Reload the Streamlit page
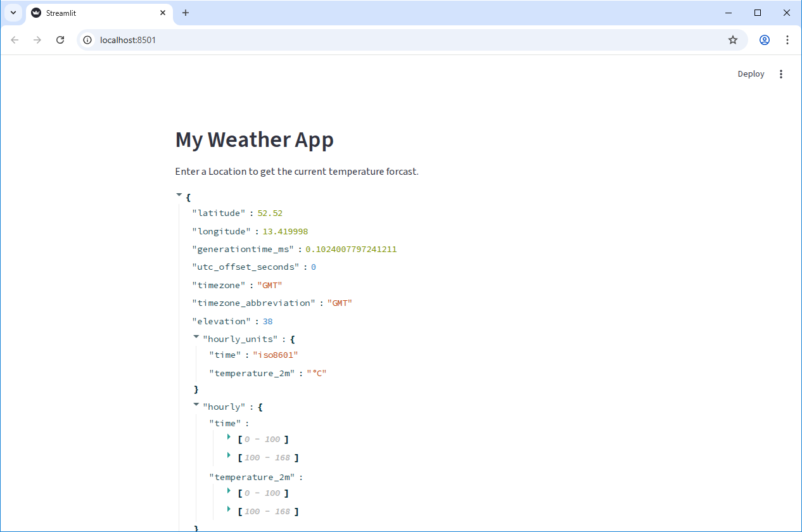Viewport: 802px width, 532px height. tap(60, 39)
